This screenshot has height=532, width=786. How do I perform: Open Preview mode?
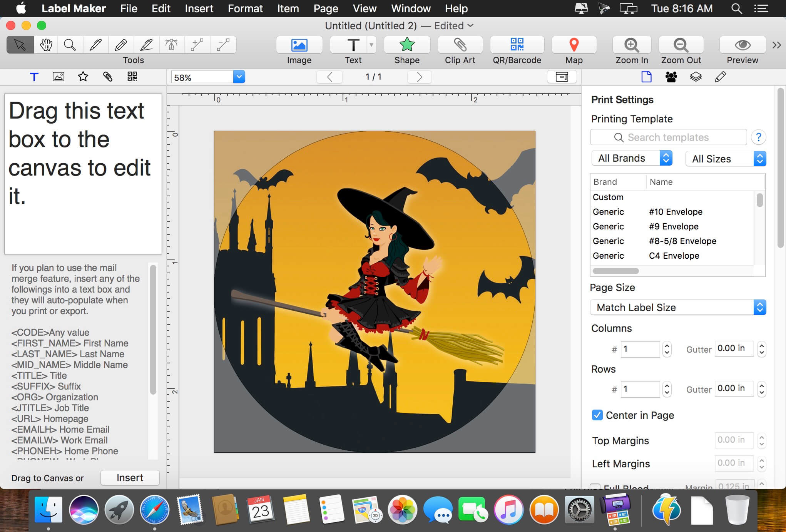point(742,45)
